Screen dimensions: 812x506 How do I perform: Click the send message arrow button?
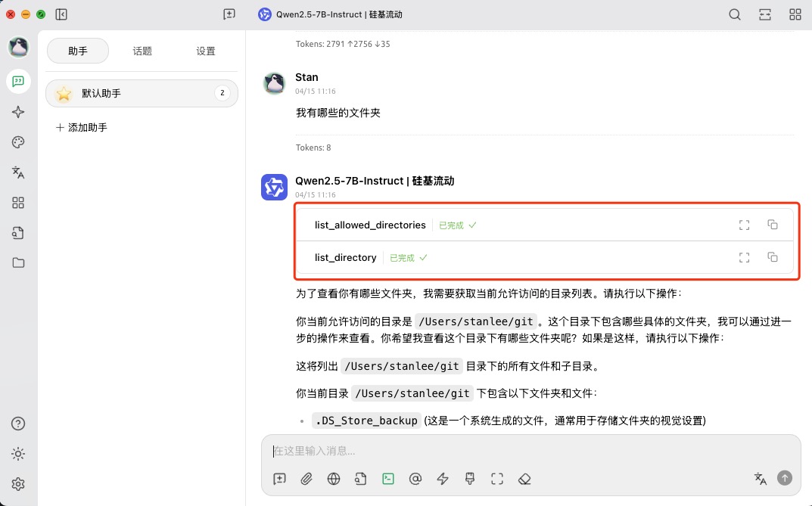[785, 478]
